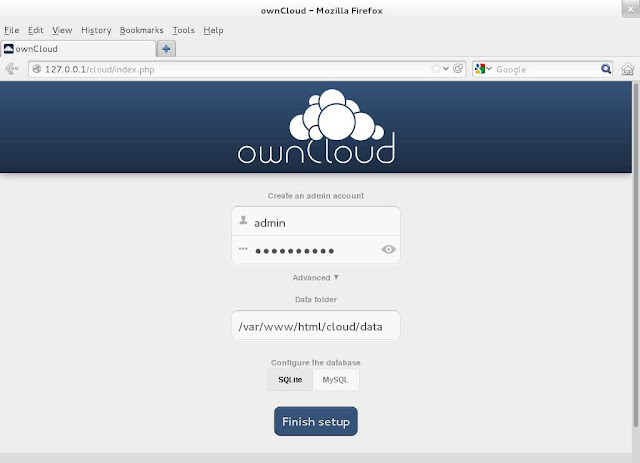Viewport: 640px width, 463px height.
Task: Open the bookmark history dropdown arrow
Action: 446,69
